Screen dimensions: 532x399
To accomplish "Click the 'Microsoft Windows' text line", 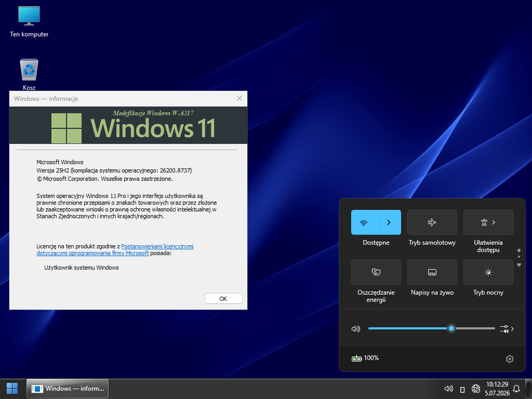I will [60, 162].
